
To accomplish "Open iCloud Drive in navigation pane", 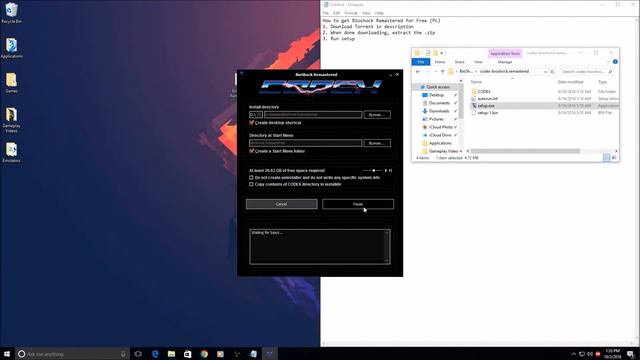I will pos(440,135).
